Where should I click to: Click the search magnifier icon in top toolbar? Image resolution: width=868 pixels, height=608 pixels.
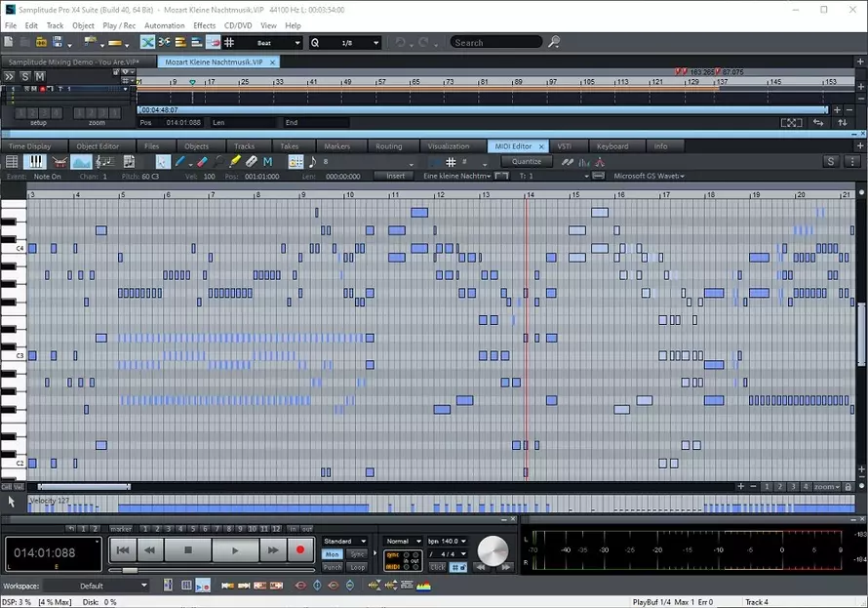(x=554, y=42)
